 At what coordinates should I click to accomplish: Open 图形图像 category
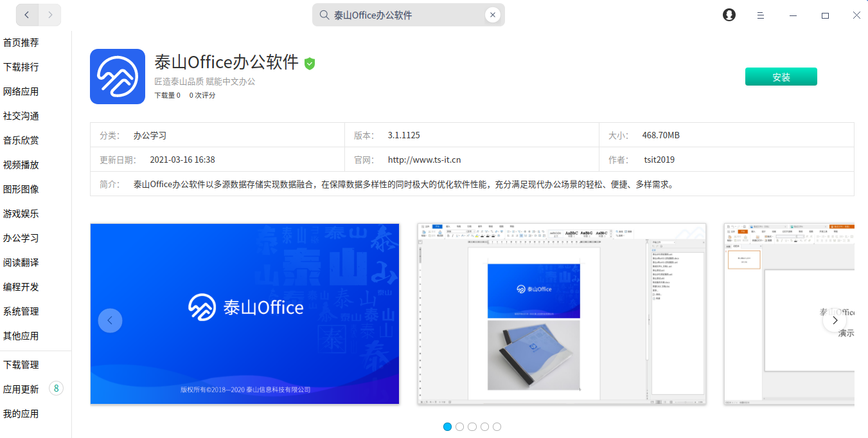(x=21, y=189)
